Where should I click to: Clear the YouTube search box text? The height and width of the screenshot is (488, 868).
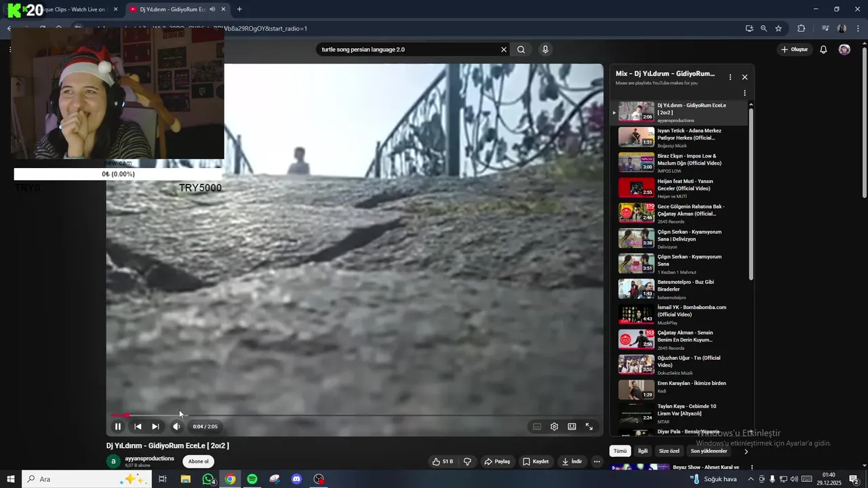pos(504,49)
